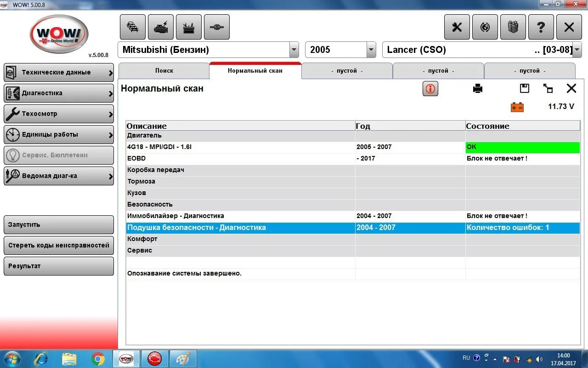Expand Единицы работы sidebar menu
This screenshot has width=588, height=368.
click(59, 135)
